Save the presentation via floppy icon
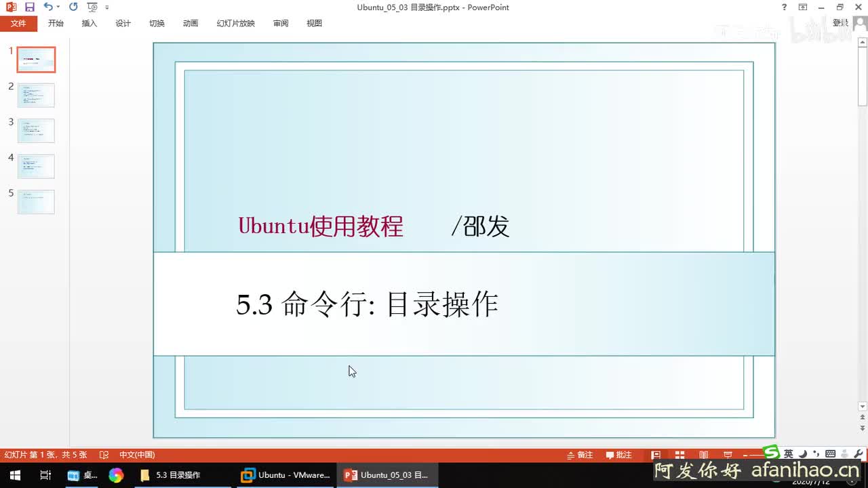This screenshot has width=868, height=488. coord(29,7)
